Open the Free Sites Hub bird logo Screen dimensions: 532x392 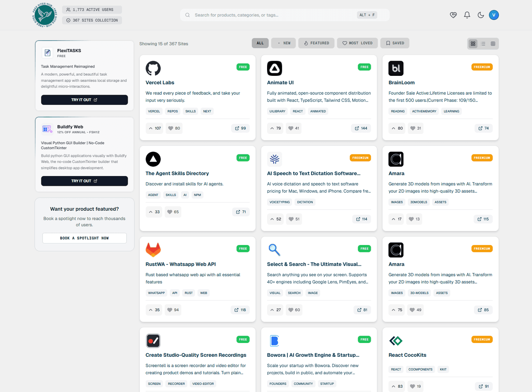[x=45, y=15]
